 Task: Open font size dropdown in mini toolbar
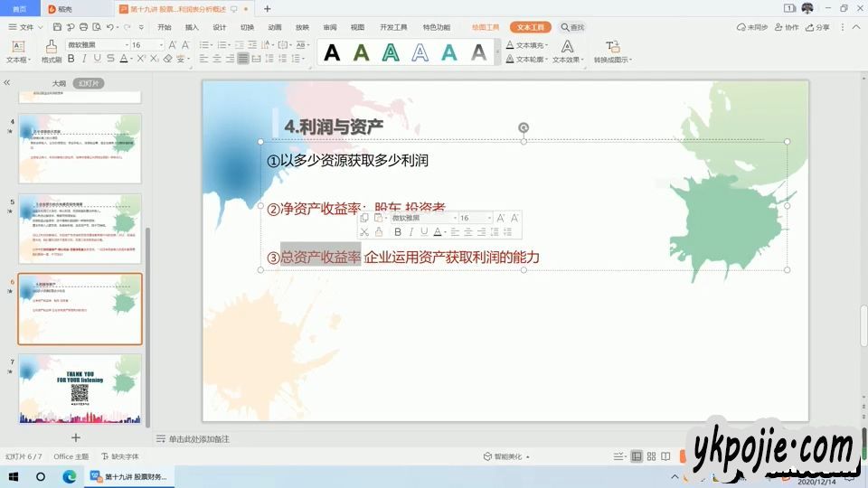pyautogui.click(x=490, y=218)
